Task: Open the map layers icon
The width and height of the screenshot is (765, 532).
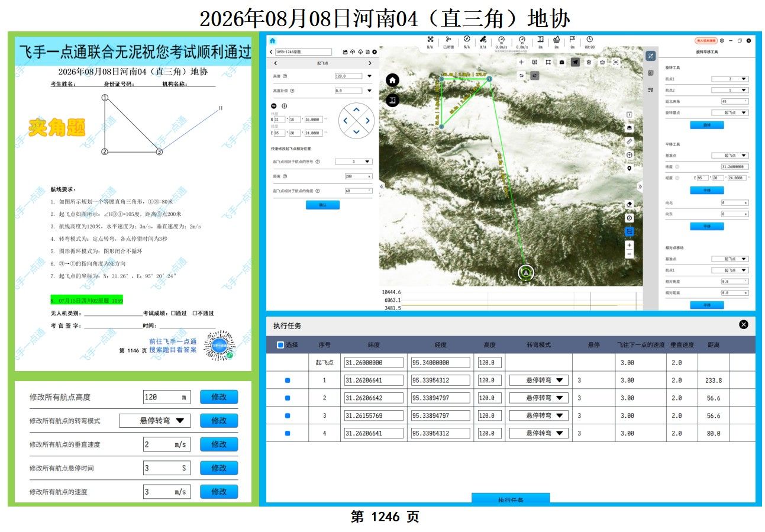Action: click(630, 128)
